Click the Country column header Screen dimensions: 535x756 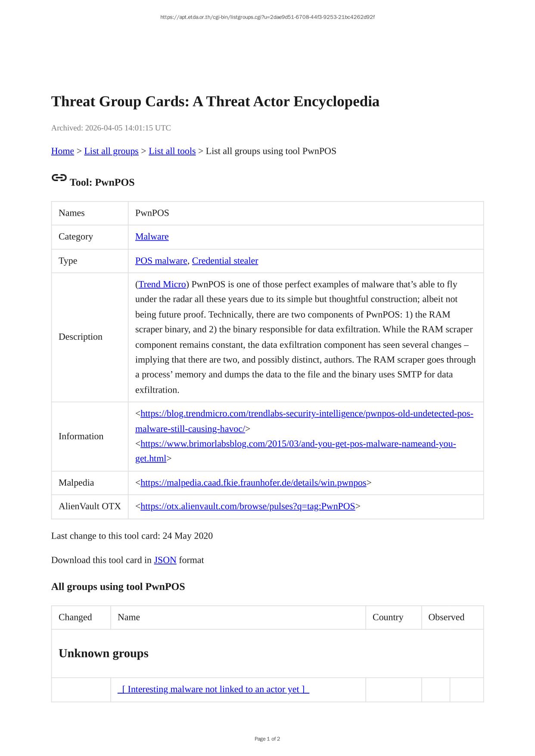point(388,617)
